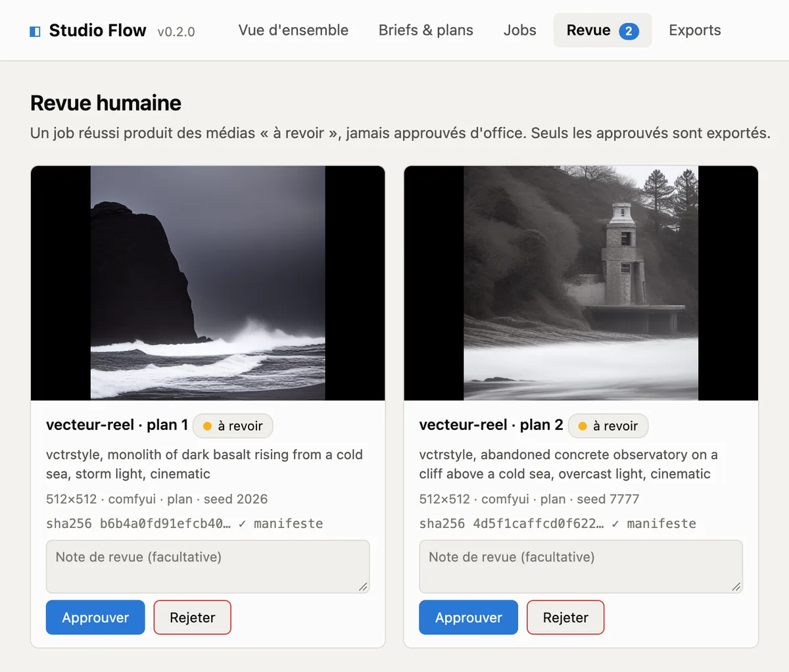Click the sha256 b6b4a0fd91efcb40 hash line
This screenshot has height=672, width=789.
coord(185,523)
